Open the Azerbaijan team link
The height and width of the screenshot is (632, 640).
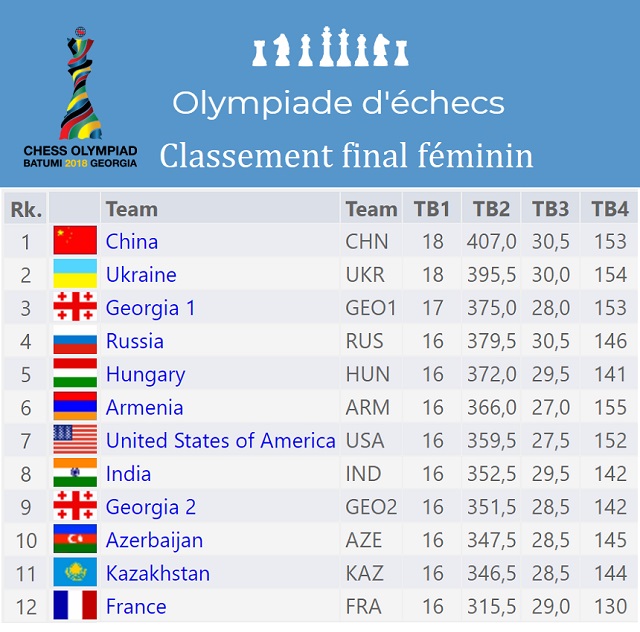[155, 540]
